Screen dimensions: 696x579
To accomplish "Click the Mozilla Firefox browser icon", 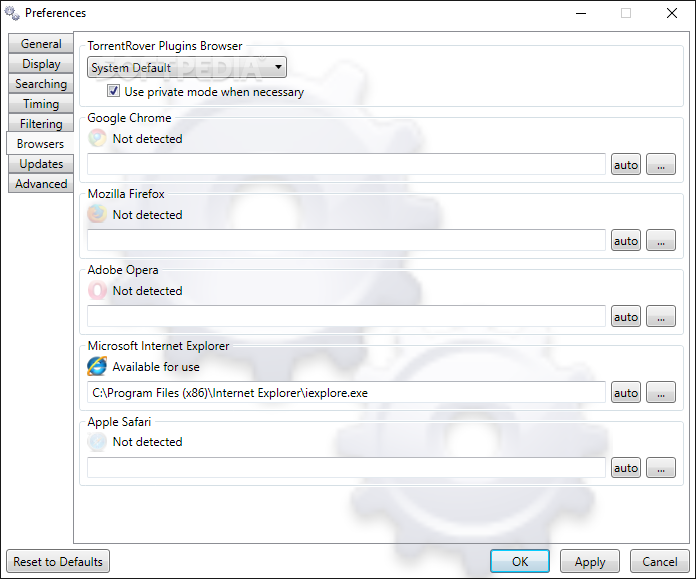I will tap(97, 214).
